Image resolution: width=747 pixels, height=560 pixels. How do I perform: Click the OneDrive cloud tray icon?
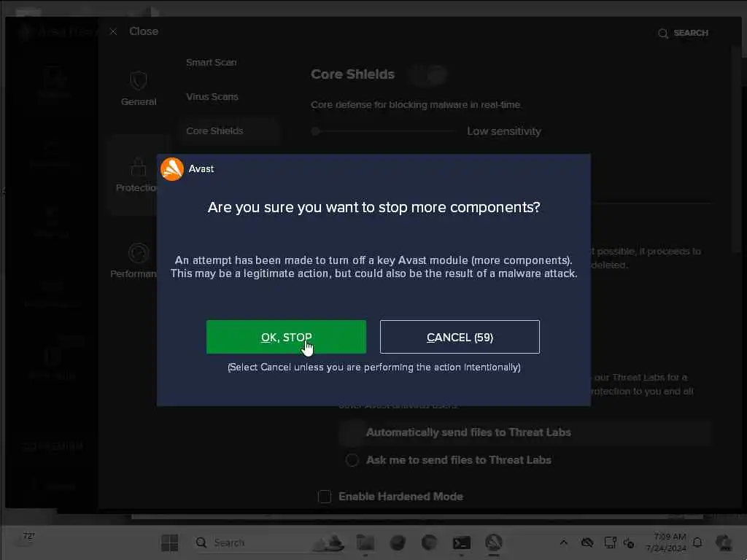coord(587,542)
